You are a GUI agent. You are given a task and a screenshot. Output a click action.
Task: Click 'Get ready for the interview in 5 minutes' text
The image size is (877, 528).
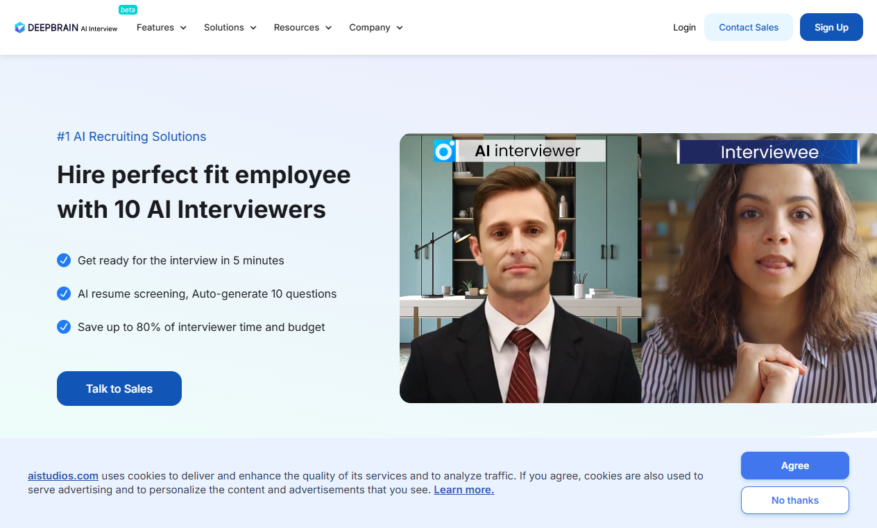181,260
